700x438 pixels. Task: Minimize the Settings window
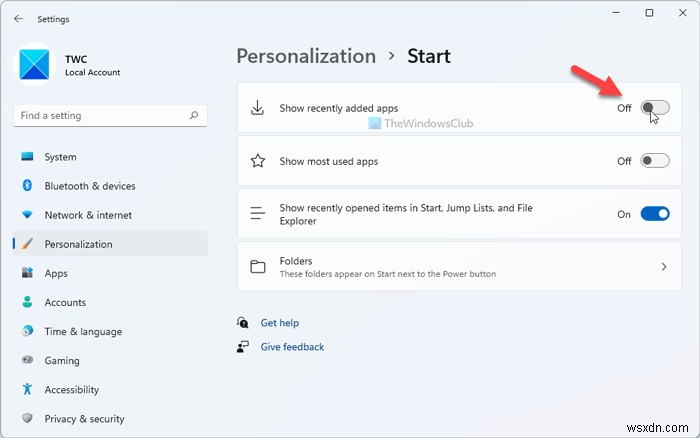pyautogui.click(x=616, y=13)
